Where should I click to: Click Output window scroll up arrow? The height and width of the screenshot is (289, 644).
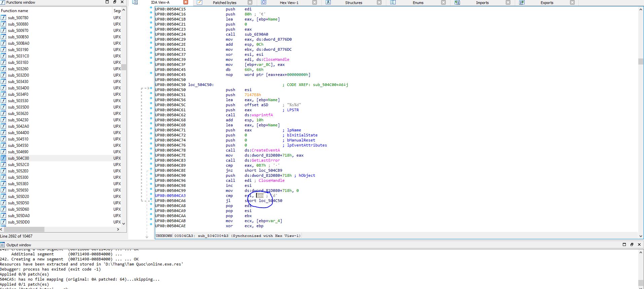(x=641, y=252)
